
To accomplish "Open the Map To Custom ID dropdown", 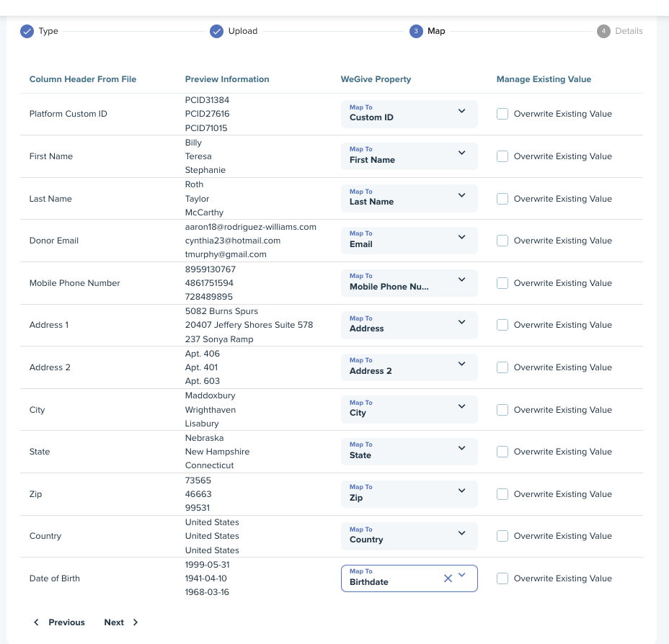I will click(409, 114).
